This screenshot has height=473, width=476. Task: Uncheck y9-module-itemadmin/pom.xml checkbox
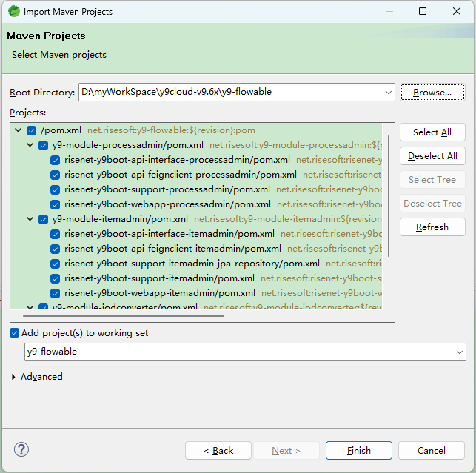click(44, 219)
